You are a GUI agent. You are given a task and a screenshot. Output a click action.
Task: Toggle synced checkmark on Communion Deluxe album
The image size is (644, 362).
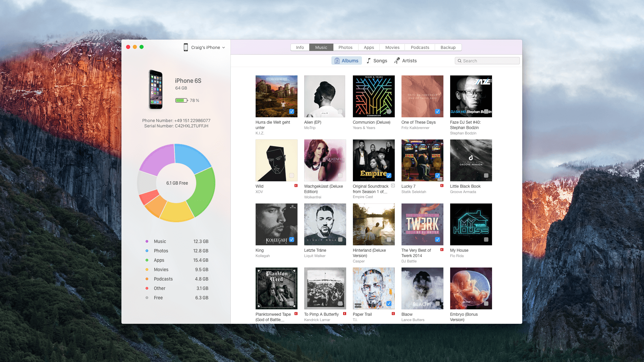pos(389,111)
